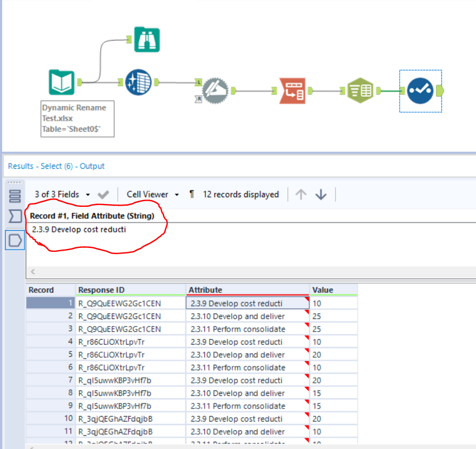Select the Browse tool with binoculars icon
Viewport: 476px width, 449px height.
(x=147, y=39)
